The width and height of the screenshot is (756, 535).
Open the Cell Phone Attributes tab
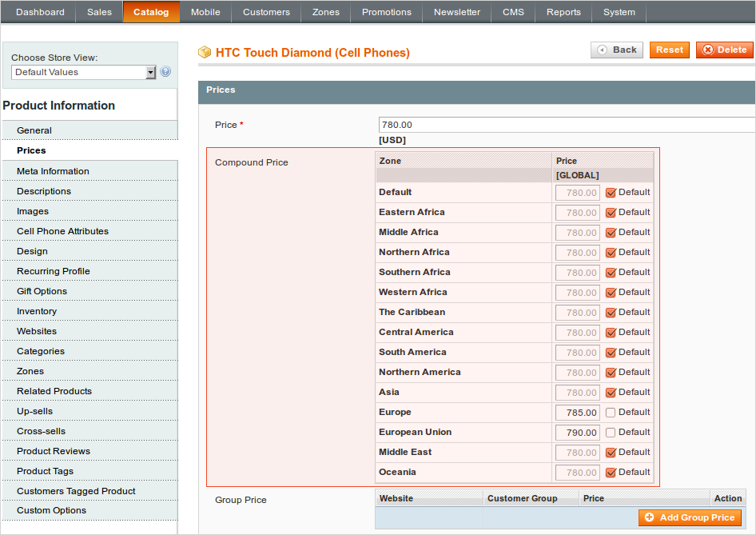point(90,231)
